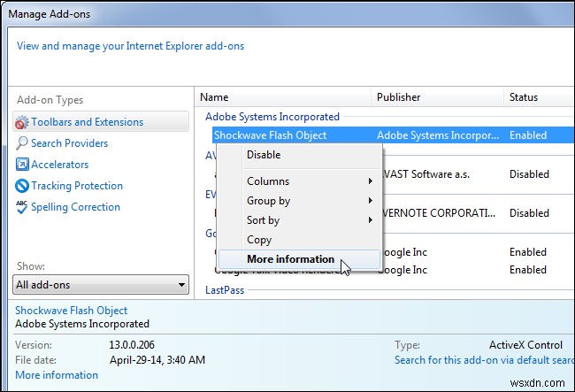The image size is (575, 392).
Task: Open the Show add-ons dropdown
Action: (102, 284)
